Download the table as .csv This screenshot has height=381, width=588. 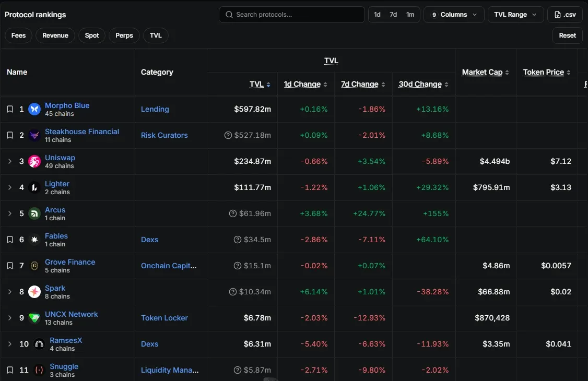click(565, 15)
